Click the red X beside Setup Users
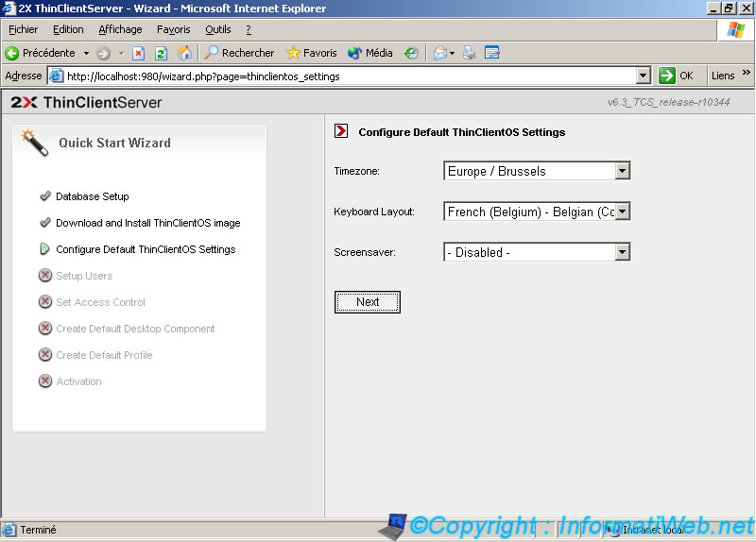 [x=45, y=275]
